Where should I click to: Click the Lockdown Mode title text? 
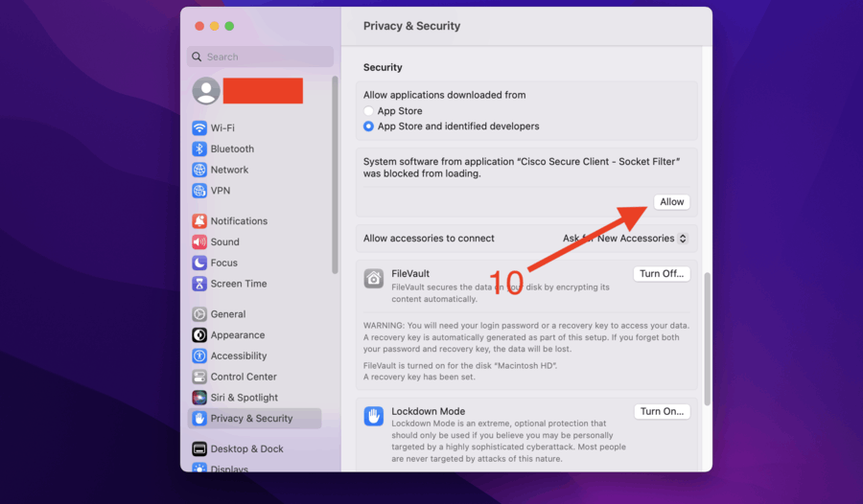pos(429,411)
